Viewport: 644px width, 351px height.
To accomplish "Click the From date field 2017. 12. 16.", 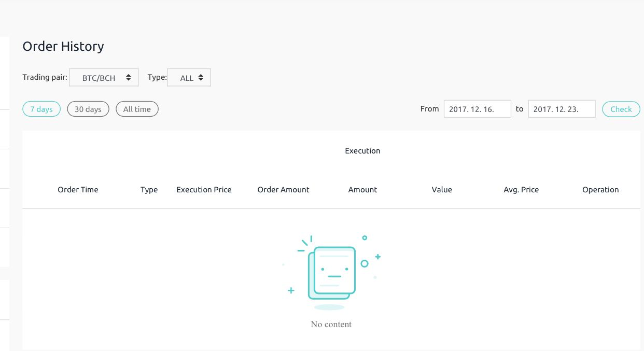I will pos(478,109).
